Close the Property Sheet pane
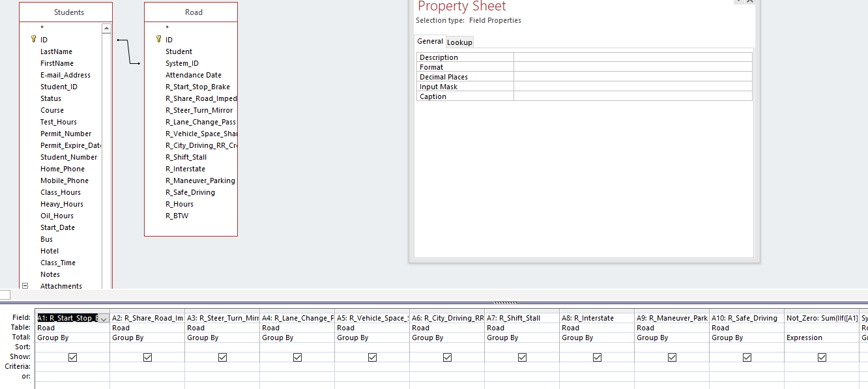The height and width of the screenshot is (389, 868). click(x=750, y=2)
